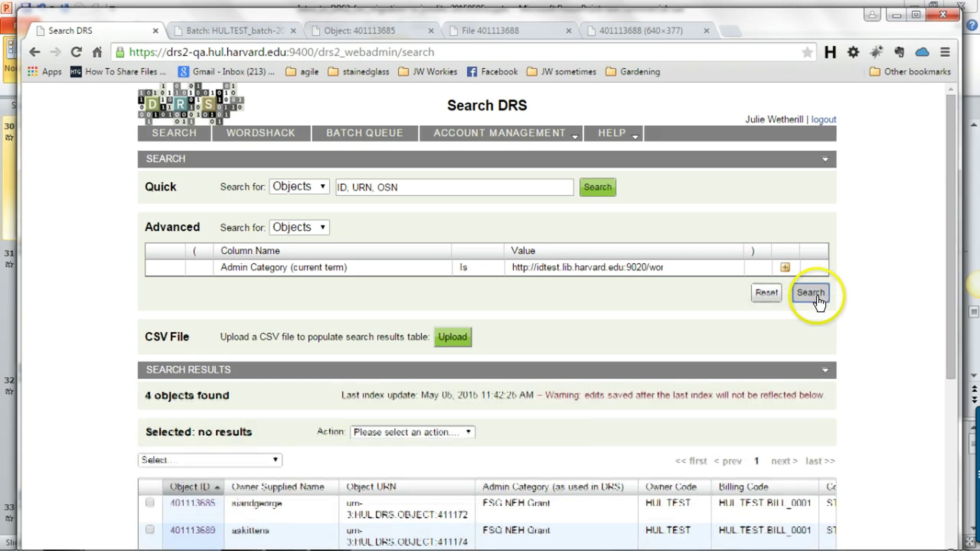
Task: Open the BATCH QUEUE menu item
Action: point(364,133)
